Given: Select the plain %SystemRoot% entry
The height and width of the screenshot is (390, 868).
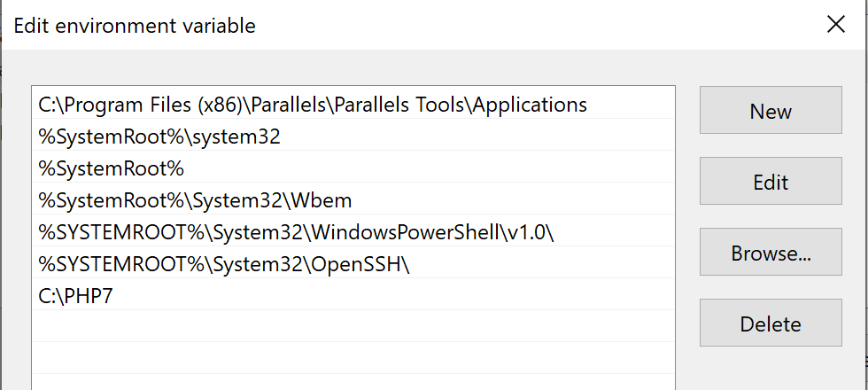Looking at the screenshot, I should (x=111, y=168).
